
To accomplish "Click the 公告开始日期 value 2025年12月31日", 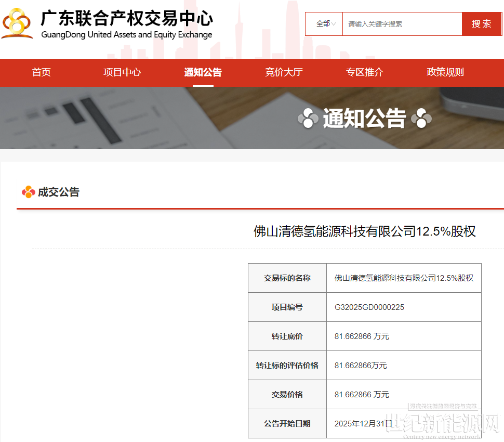I will (x=363, y=424).
